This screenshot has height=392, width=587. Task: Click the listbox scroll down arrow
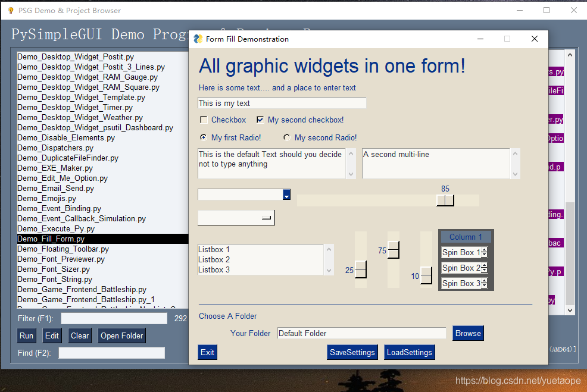click(329, 271)
